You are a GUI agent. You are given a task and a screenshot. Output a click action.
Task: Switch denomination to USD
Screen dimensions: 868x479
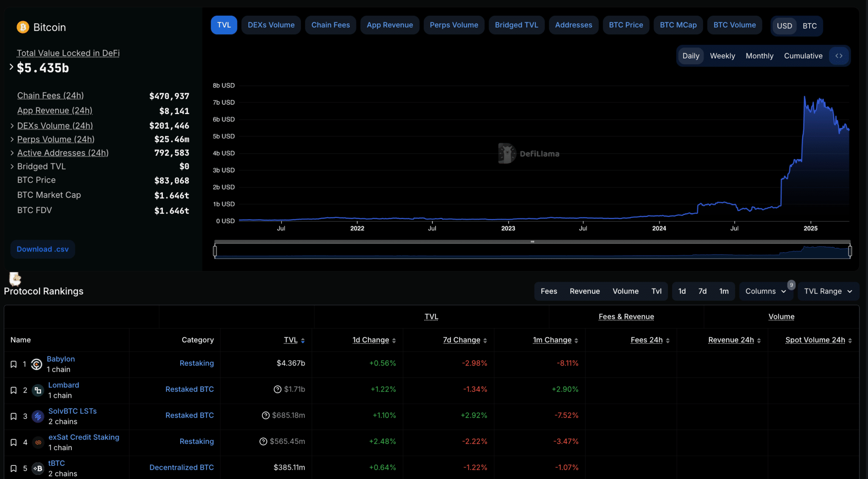[784, 26]
